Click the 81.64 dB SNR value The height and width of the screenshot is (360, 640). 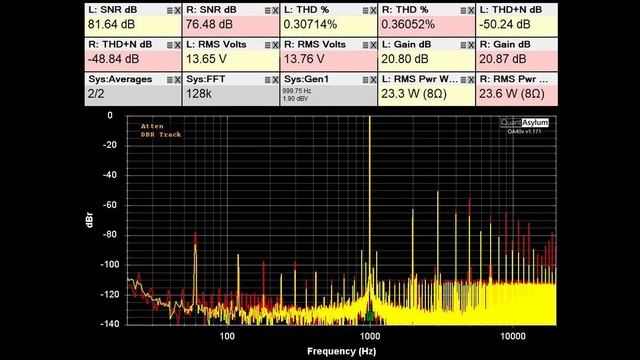[111, 24]
